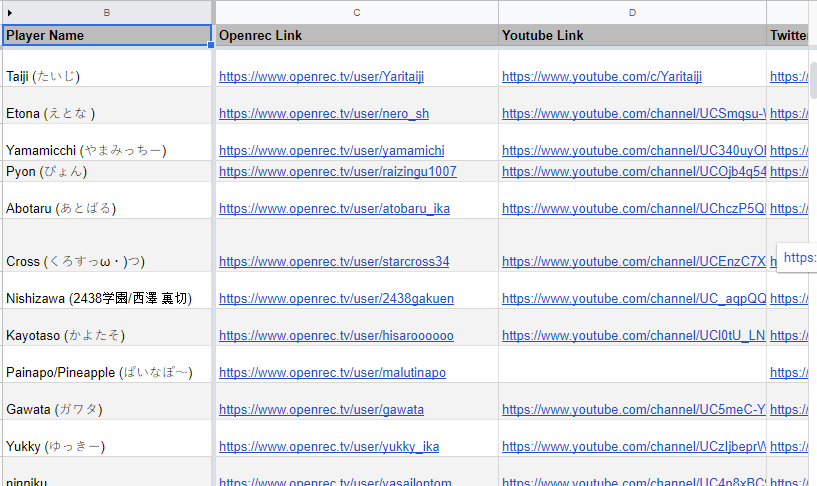The width and height of the screenshot is (817, 486).
Task: Select the Painapo/Pineapple name cell
Action: pyautogui.click(x=107, y=364)
